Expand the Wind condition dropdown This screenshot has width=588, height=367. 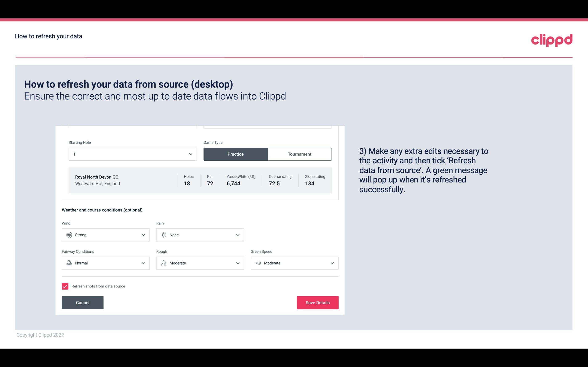click(143, 235)
